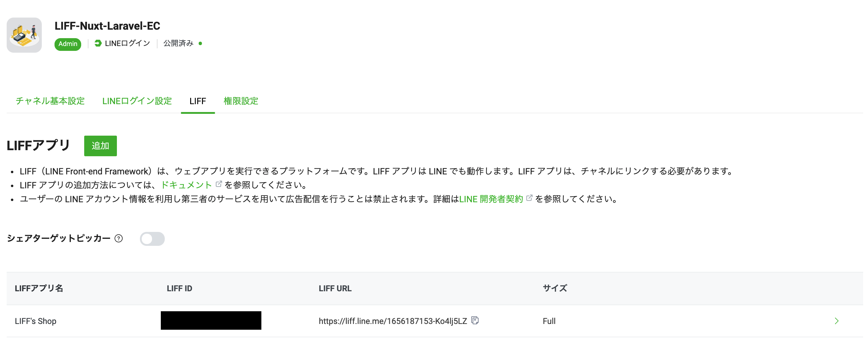
Task: Switch to the チャネル基本設定 tab
Action: tap(50, 101)
